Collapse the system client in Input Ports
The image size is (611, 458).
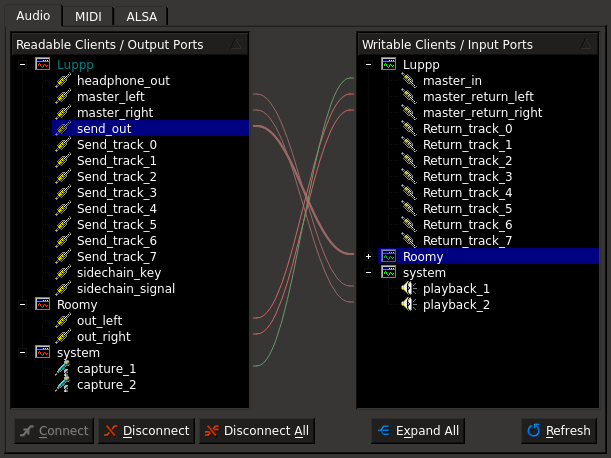click(368, 272)
